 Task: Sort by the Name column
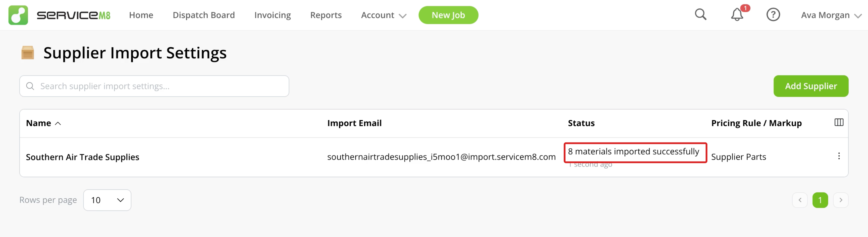point(43,123)
